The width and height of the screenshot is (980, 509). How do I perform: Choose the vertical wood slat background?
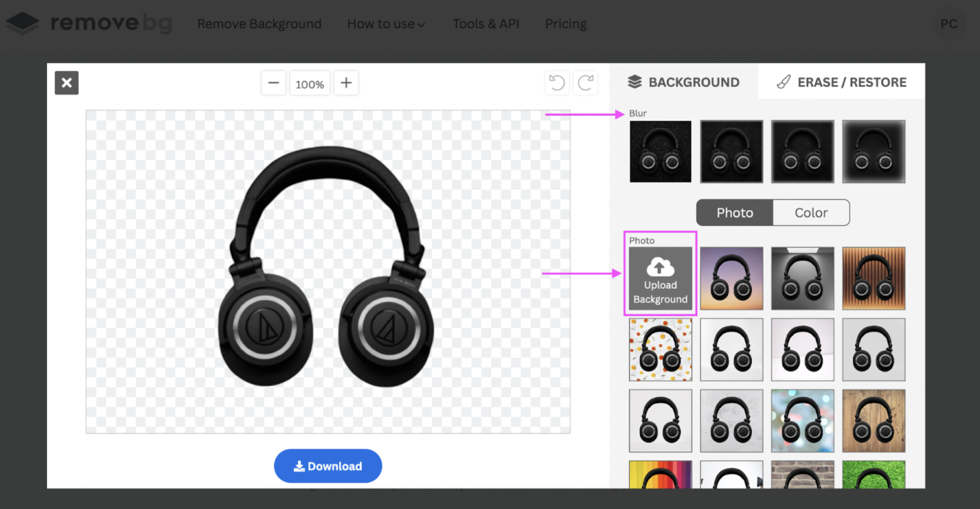point(874,278)
